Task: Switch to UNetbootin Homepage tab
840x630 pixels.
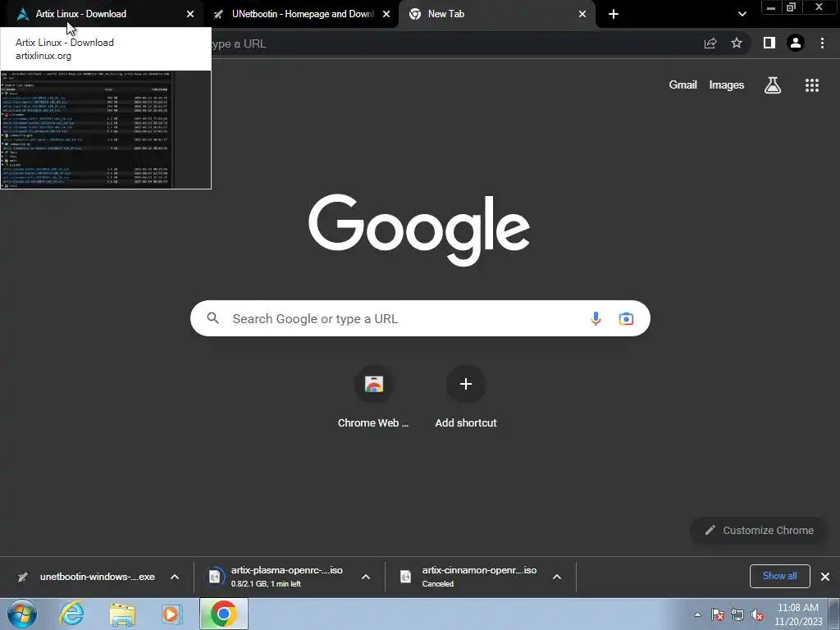Action: point(302,14)
